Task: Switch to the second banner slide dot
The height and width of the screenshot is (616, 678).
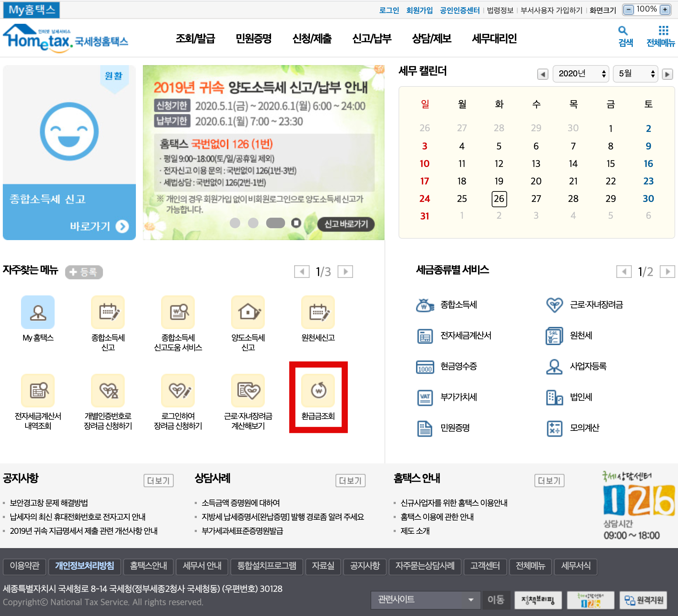Action: pyautogui.click(x=253, y=223)
